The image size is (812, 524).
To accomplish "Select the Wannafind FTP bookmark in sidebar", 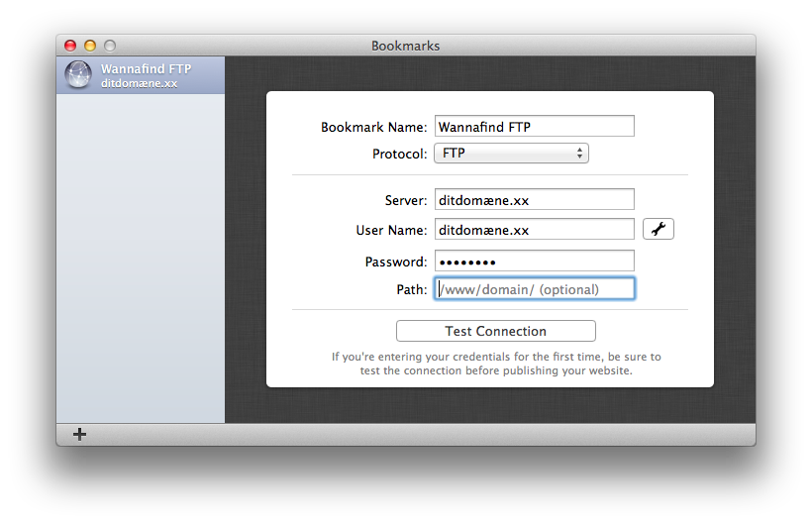I will 141,75.
